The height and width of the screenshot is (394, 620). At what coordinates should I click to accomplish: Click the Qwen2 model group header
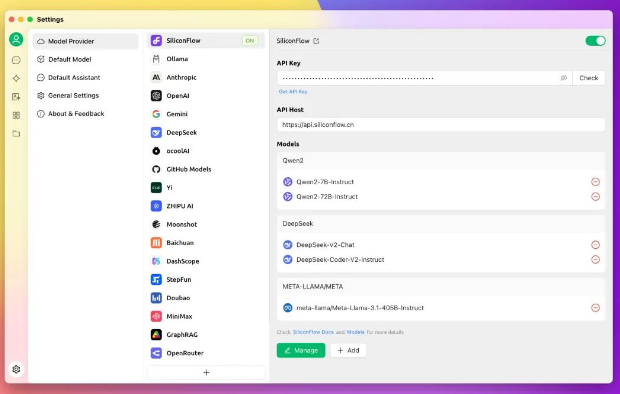[x=441, y=161]
